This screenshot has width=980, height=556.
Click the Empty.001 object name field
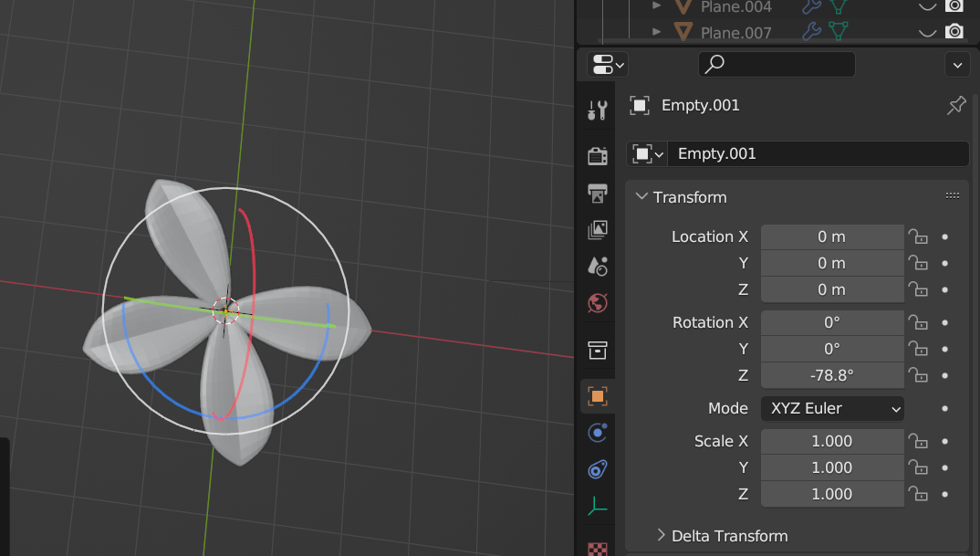(x=818, y=154)
